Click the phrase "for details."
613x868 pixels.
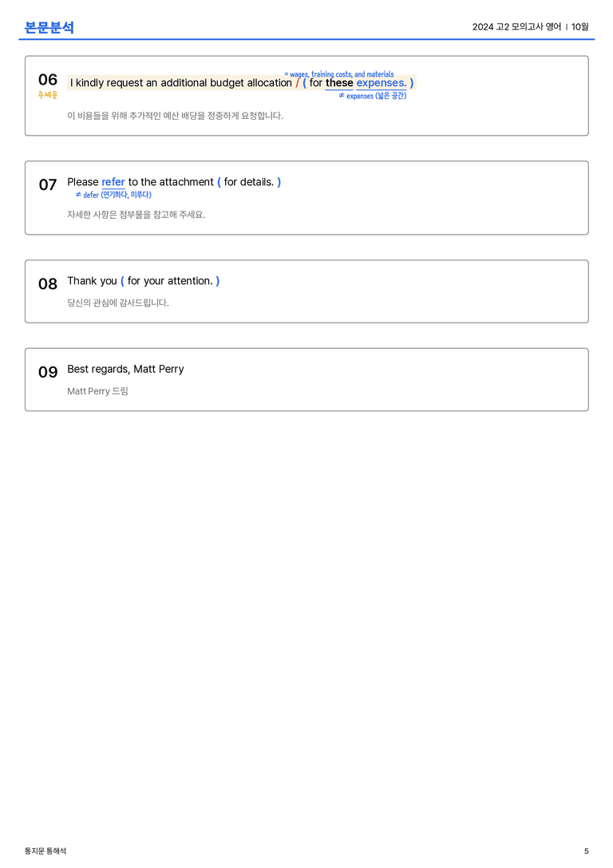click(249, 182)
